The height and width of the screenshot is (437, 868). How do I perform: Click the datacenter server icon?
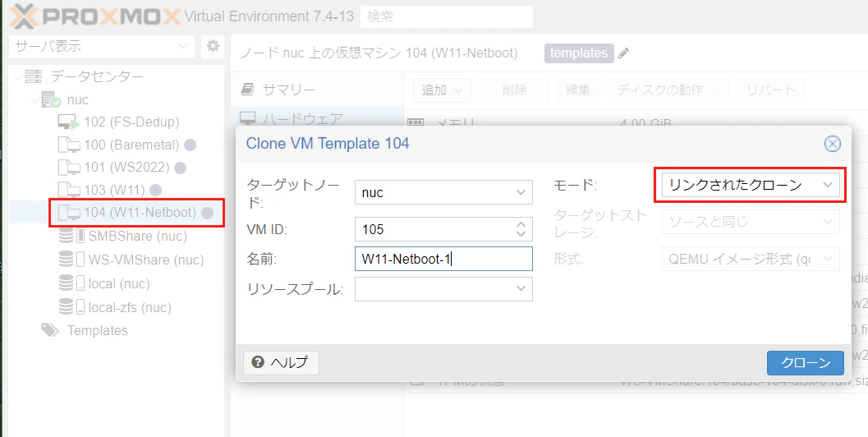(34, 76)
